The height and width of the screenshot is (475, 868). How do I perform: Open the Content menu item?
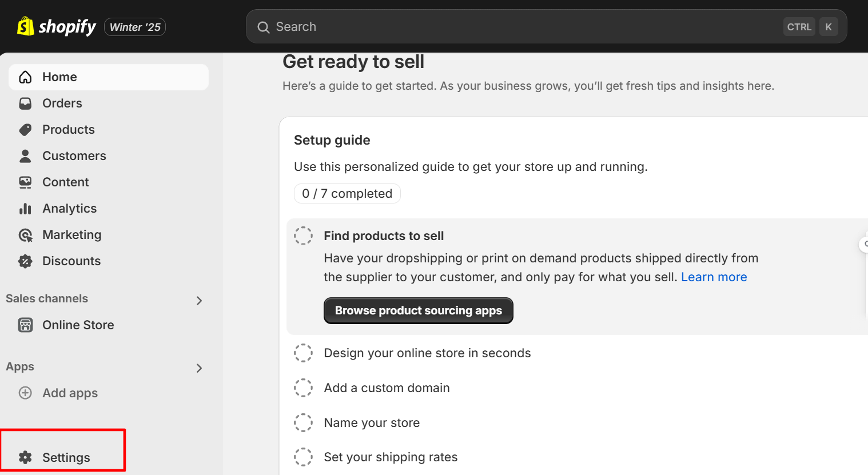click(x=65, y=182)
